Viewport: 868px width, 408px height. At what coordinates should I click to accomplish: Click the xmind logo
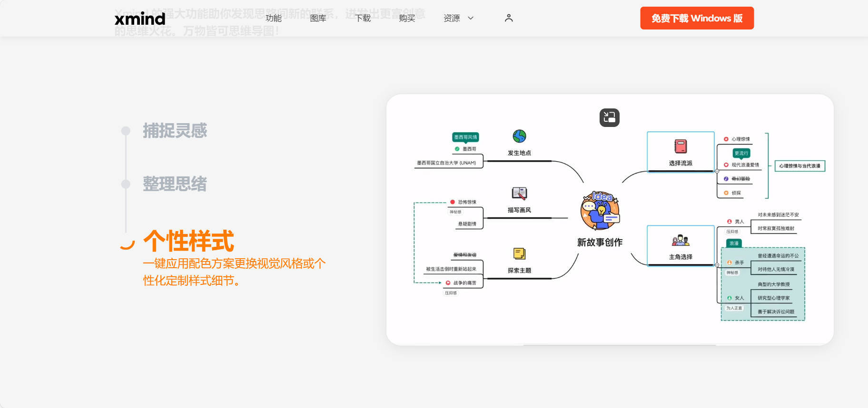click(140, 19)
